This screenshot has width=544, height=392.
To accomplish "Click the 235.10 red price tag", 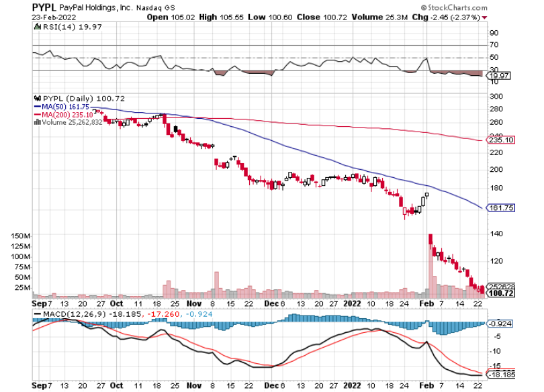I will pyautogui.click(x=501, y=140).
